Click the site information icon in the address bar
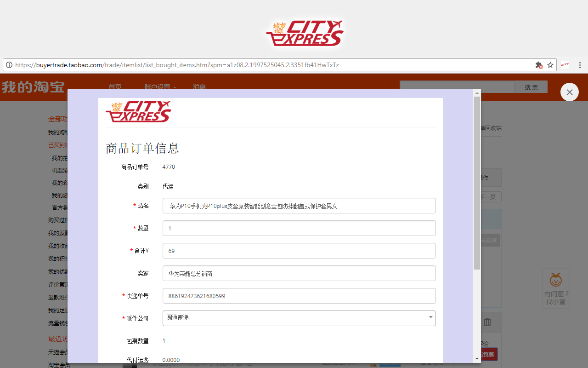 pos(9,65)
